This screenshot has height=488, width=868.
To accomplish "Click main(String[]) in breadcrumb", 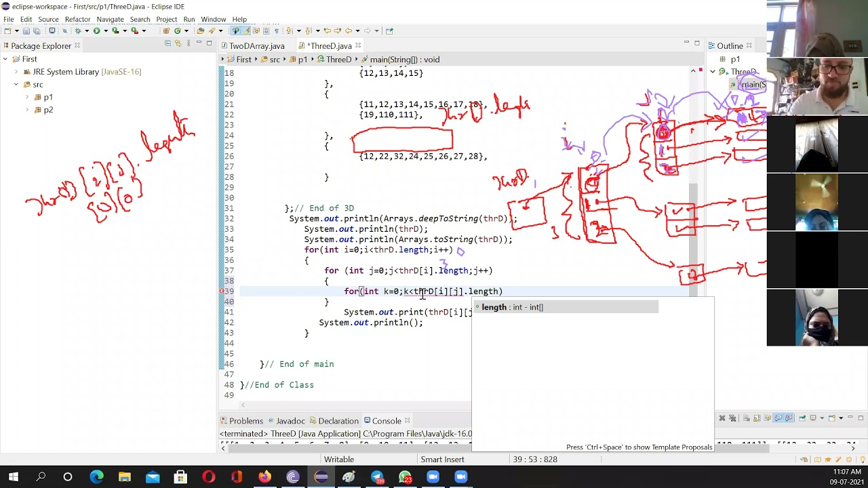I will pyautogui.click(x=404, y=60).
